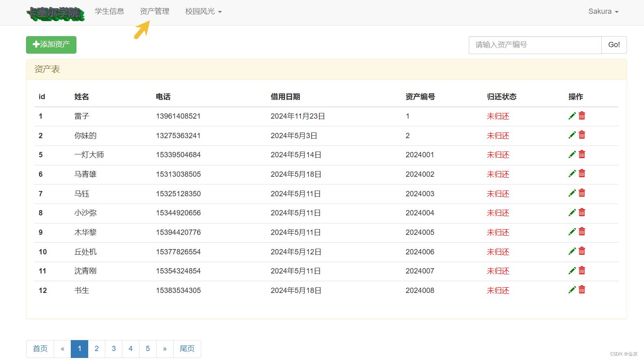Click phone number 15383534305

click(178, 291)
